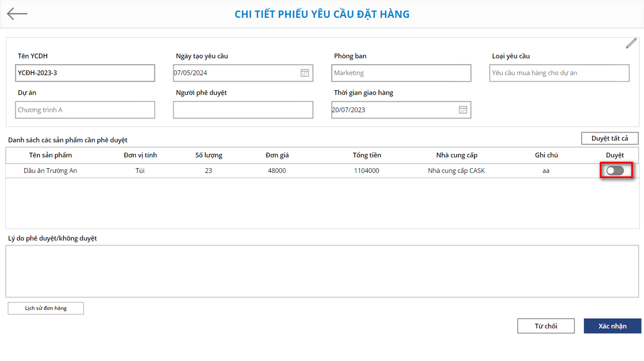Open calendar for Thời gian giao hàng

point(463,110)
